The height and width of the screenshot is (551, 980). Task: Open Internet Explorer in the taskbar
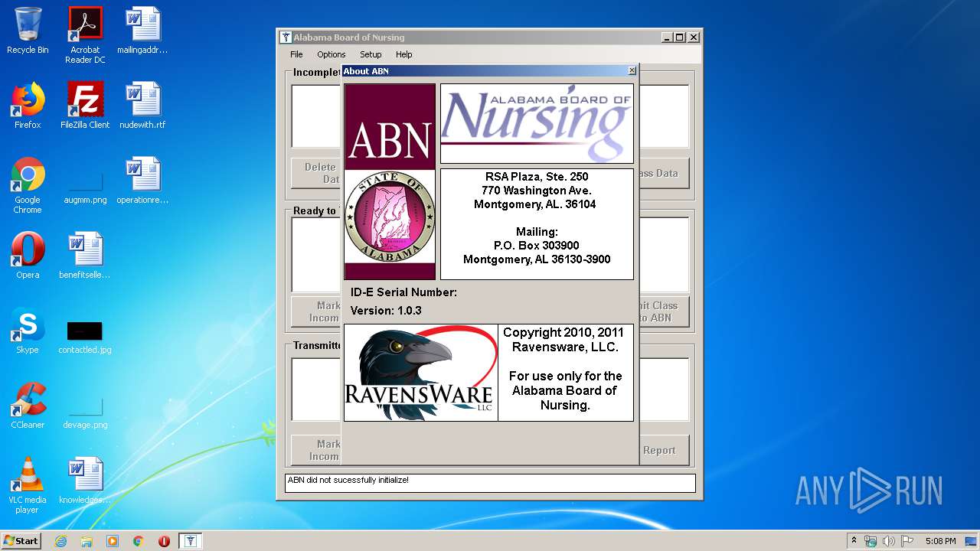point(60,541)
